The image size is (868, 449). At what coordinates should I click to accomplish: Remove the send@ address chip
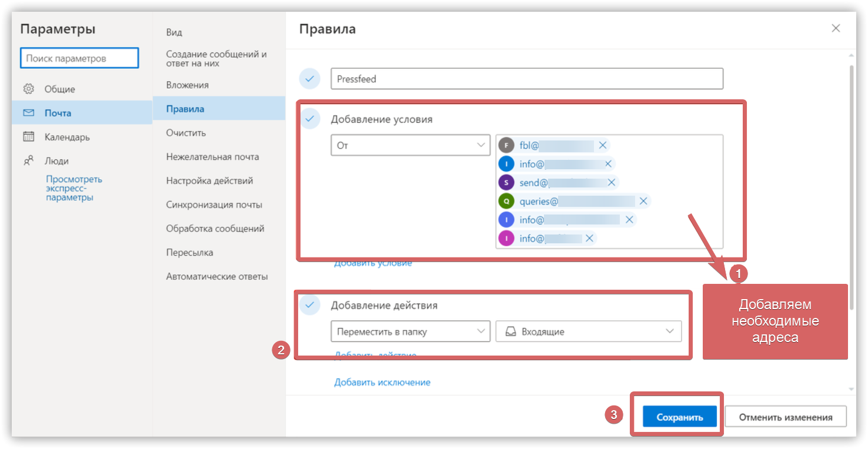(x=611, y=183)
